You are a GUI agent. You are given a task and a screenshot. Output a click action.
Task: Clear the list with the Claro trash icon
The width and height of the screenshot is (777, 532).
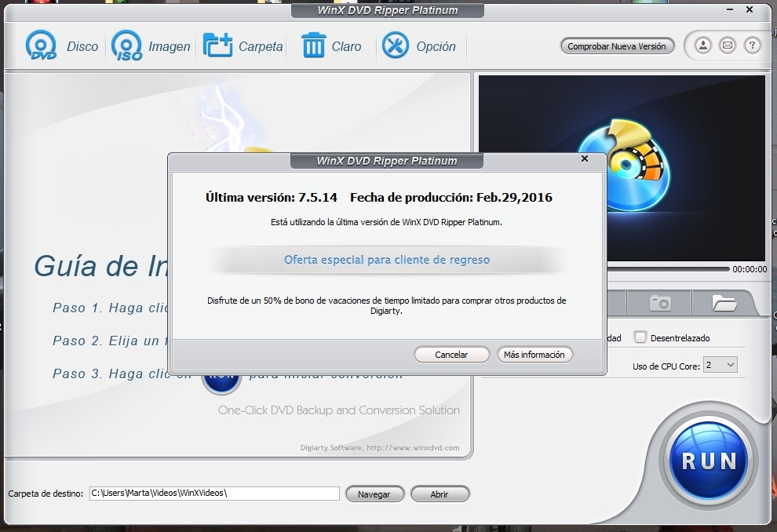point(314,46)
